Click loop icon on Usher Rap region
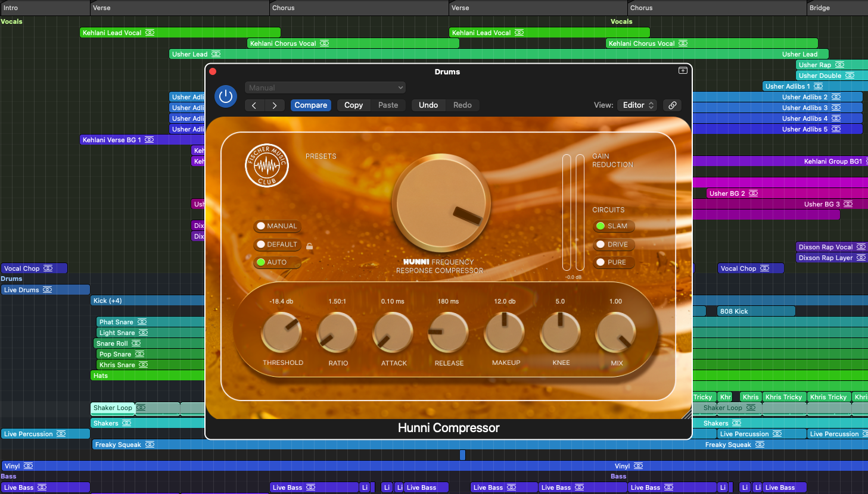 point(839,65)
